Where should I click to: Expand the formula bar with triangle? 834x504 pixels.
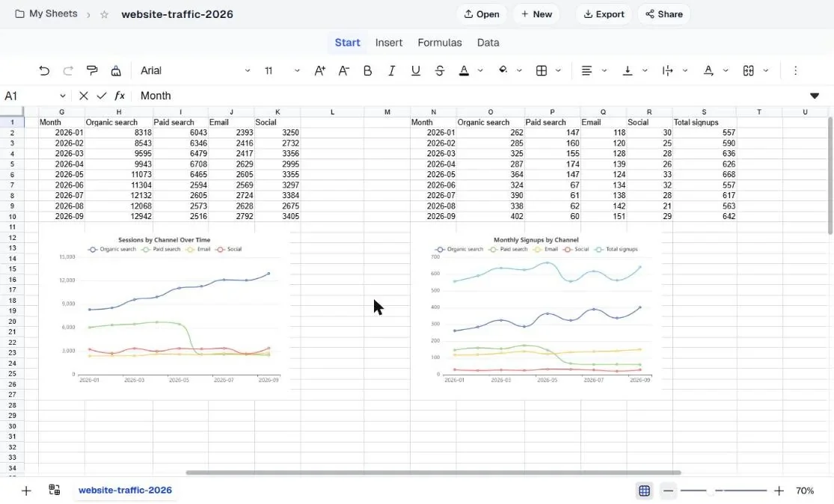[x=815, y=96]
